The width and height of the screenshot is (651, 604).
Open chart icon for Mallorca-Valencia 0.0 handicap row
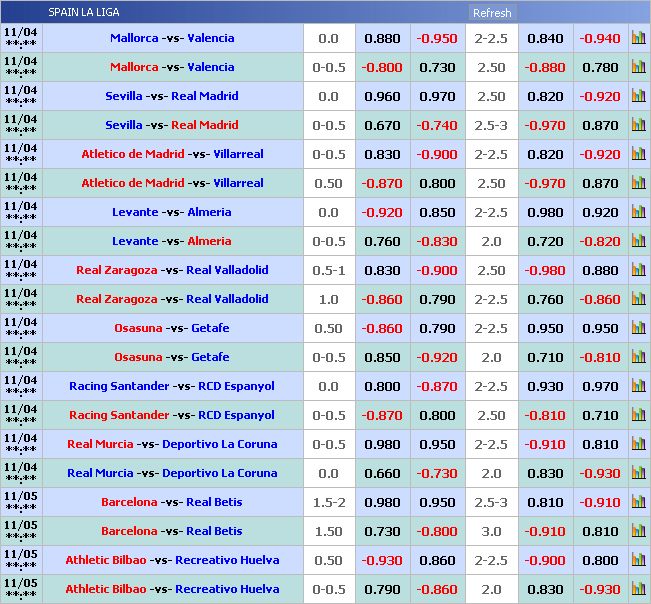coord(638,38)
